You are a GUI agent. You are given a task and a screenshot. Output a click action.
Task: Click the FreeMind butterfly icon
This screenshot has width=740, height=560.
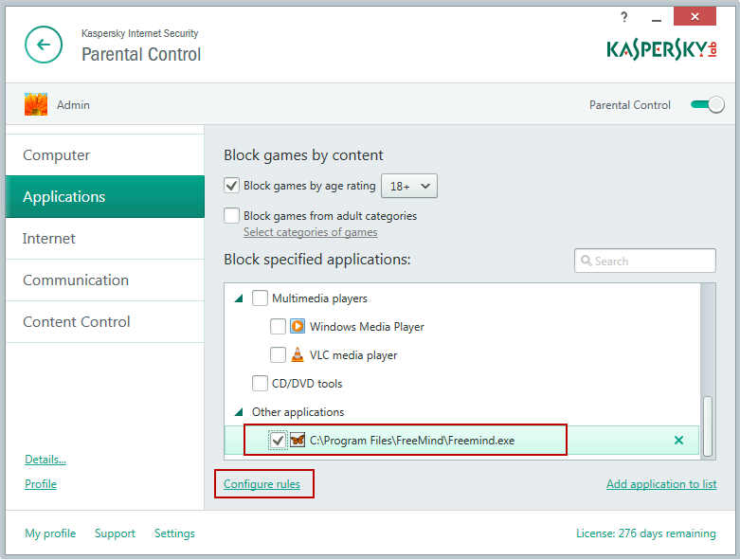pos(298,441)
